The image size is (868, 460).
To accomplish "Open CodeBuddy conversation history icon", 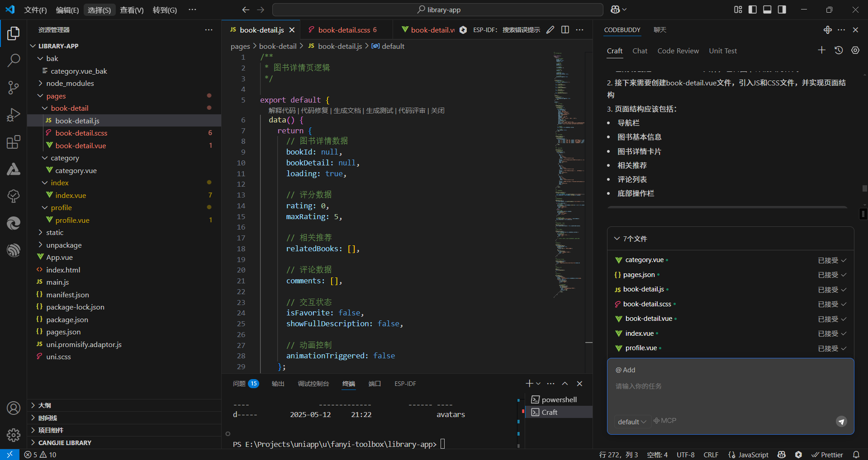I will [x=839, y=50].
